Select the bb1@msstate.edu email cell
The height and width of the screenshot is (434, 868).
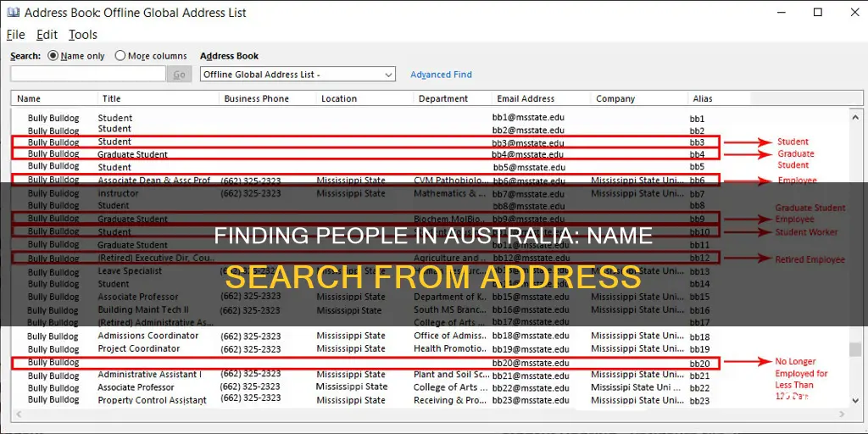click(x=528, y=117)
